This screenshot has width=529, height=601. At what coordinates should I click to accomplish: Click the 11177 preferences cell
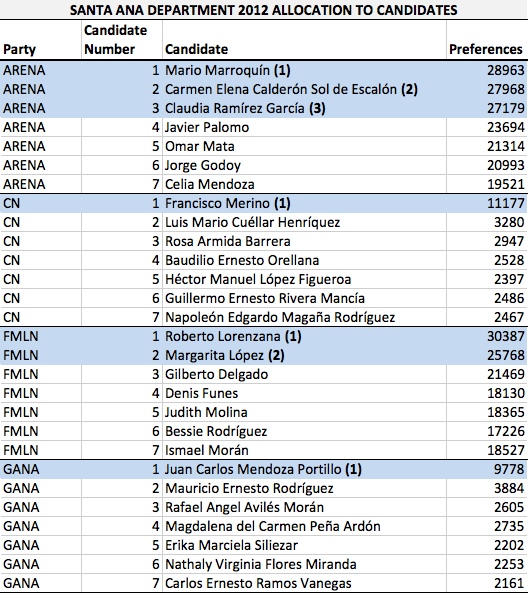pos(487,204)
